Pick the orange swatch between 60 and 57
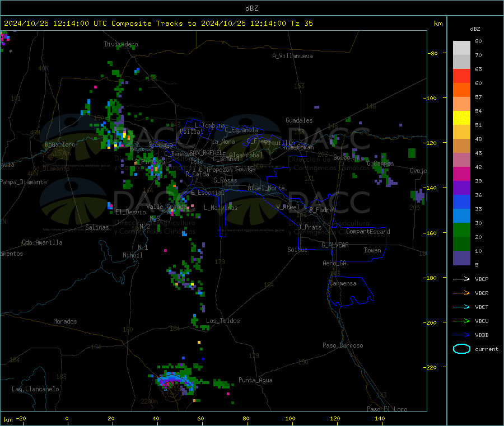The image size is (504, 426). (461, 90)
